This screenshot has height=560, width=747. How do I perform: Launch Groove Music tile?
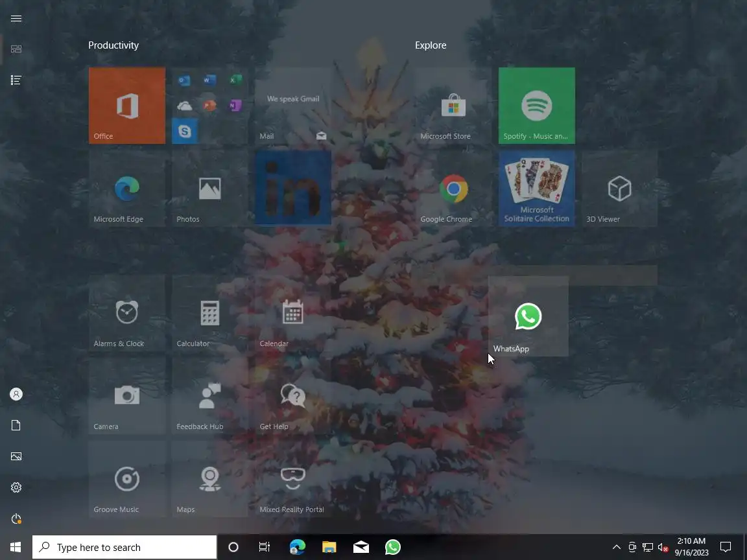click(x=127, y=478)
